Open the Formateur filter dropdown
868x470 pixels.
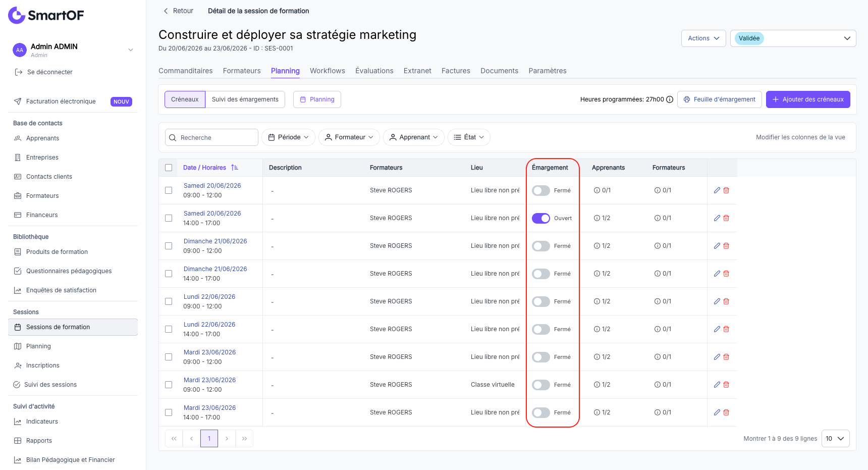point(349,137)
